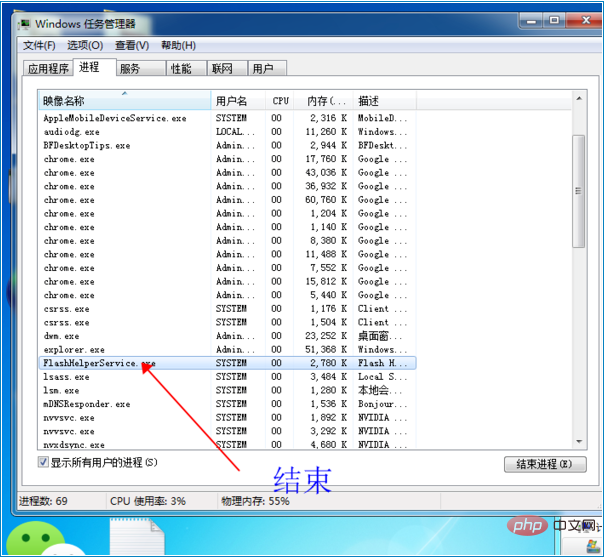The width and height of the screenshot is (606, 558).
Task: Select the audiodg.exe process
Action: point(227,132)
